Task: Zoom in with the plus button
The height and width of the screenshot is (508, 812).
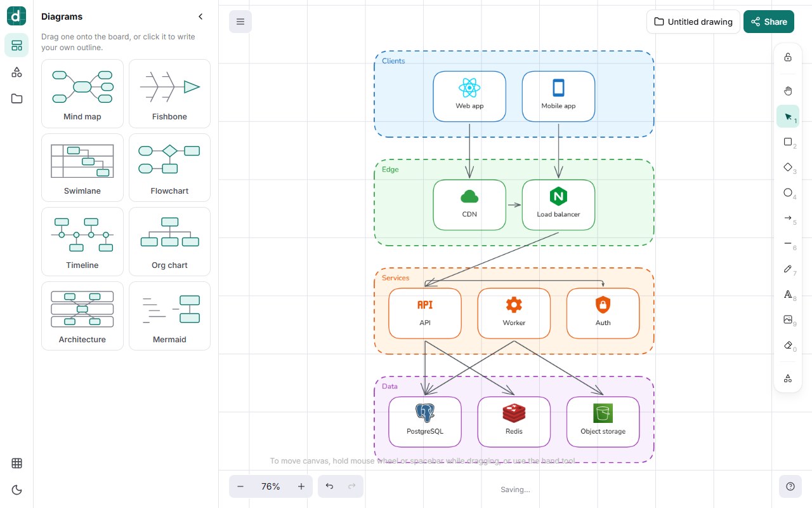Action: pyautogui.click(x=301, y=486)
